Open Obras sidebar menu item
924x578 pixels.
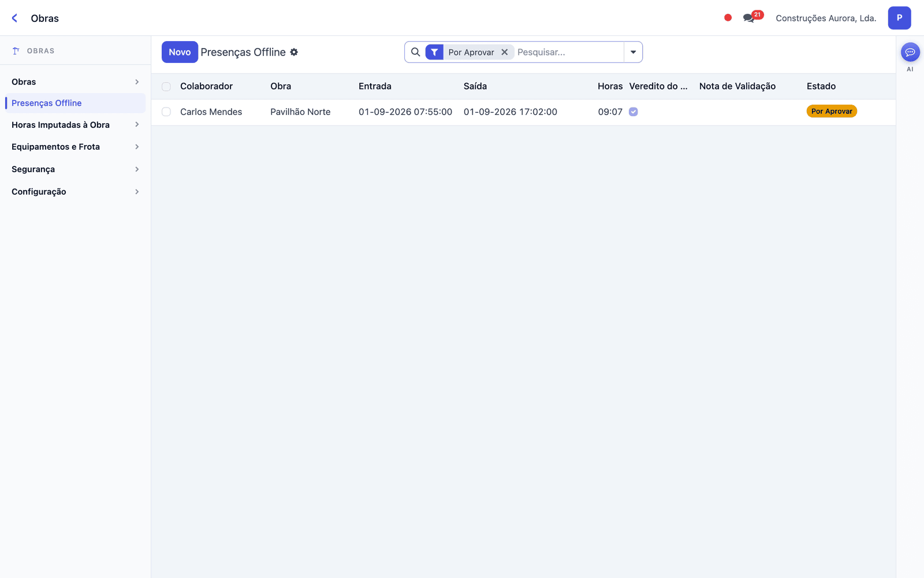(x=75, y=82)
